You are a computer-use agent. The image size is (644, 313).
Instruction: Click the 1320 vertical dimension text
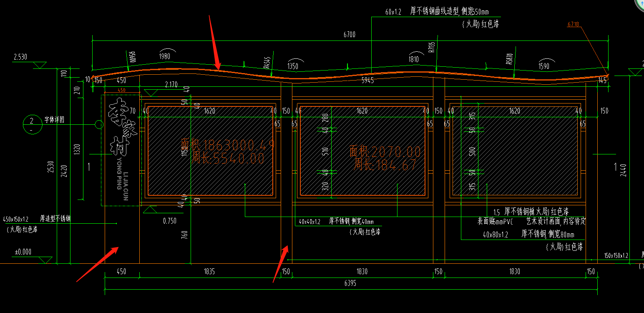click(78, 149)
